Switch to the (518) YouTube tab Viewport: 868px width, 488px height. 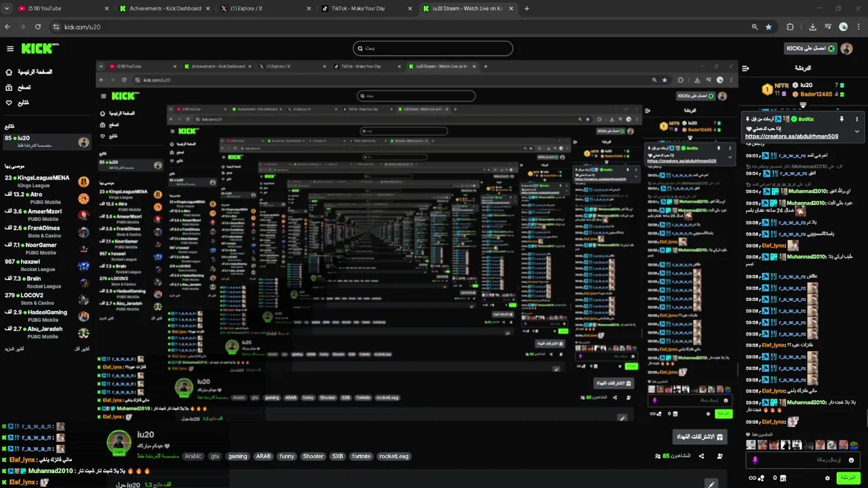pyautogui.click(x=62, y=8)
